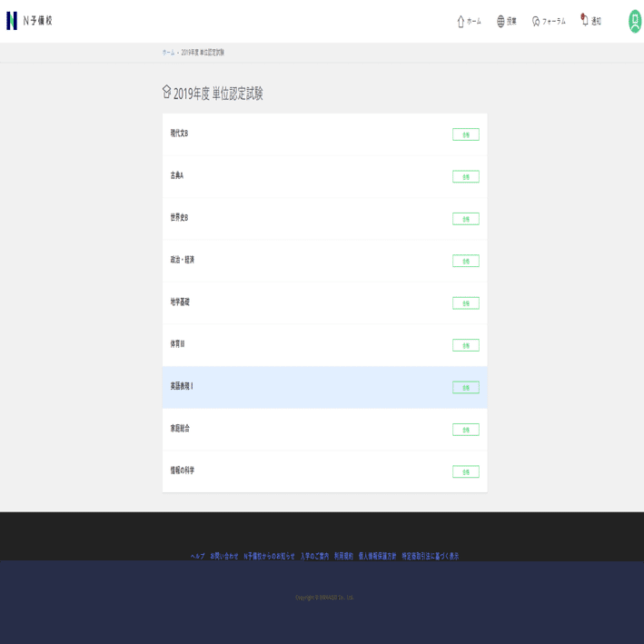
Task: Open the 政治・経済 exam row
Action: tap(325, 261)
